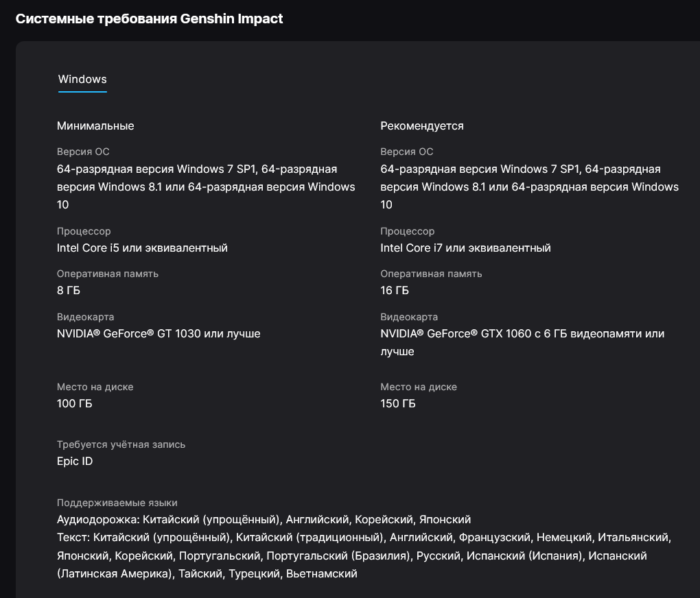Click the '16 ГБ' memory value
Viewport: 700px width, 598px height.
tap(395, 290)
